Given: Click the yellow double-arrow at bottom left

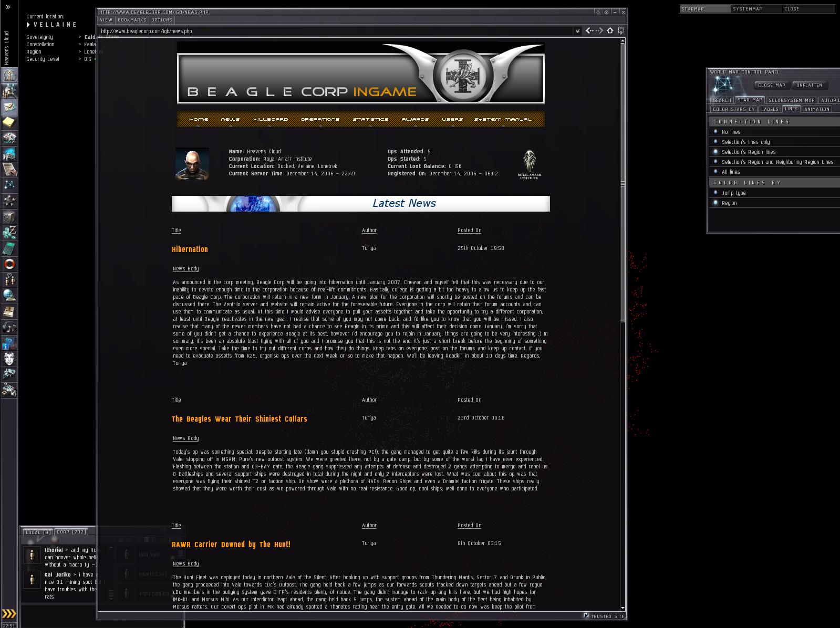Looking at the screenshot, I should coord(9,614).
